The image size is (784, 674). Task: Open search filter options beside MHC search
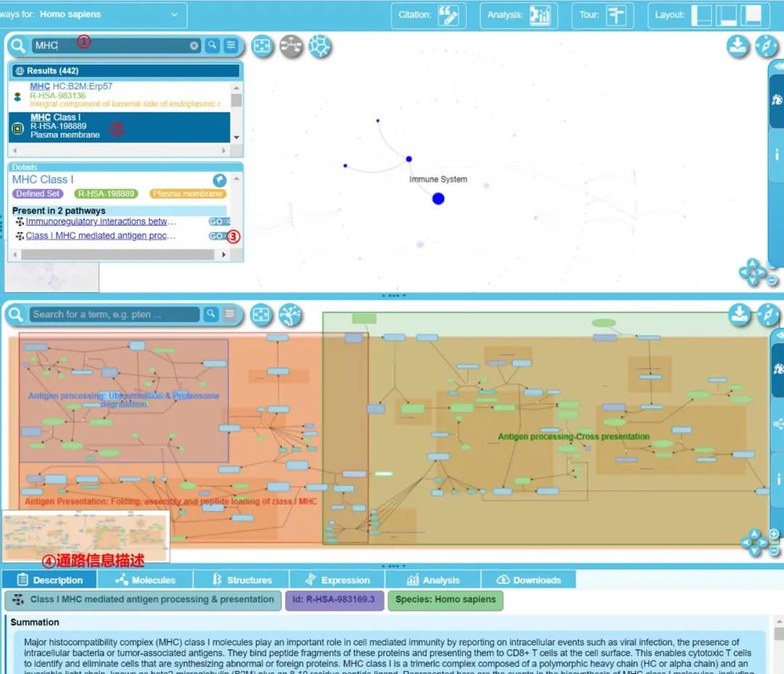tap(230, 46)
